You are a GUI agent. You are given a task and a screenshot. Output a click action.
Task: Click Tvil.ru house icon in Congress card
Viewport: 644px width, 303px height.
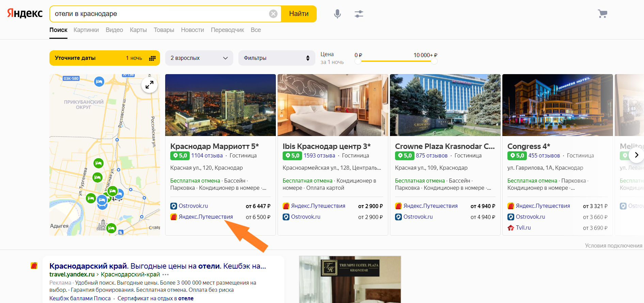[511, 228]
